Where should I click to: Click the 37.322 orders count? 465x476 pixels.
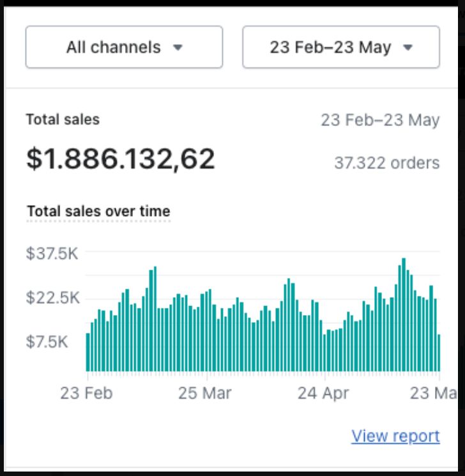[386, 163]
